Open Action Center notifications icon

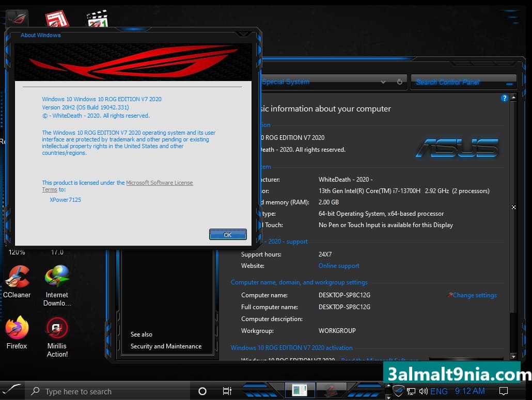tap(504, 391)
